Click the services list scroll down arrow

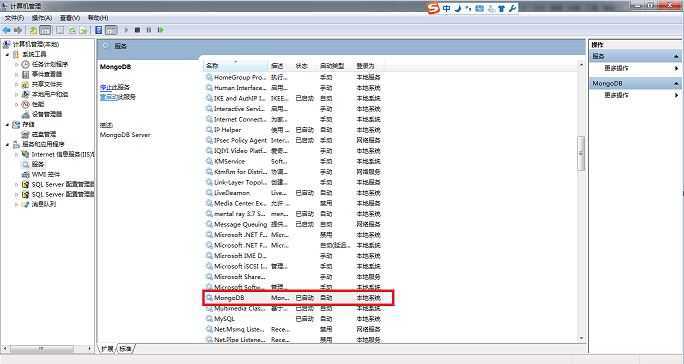581,339
